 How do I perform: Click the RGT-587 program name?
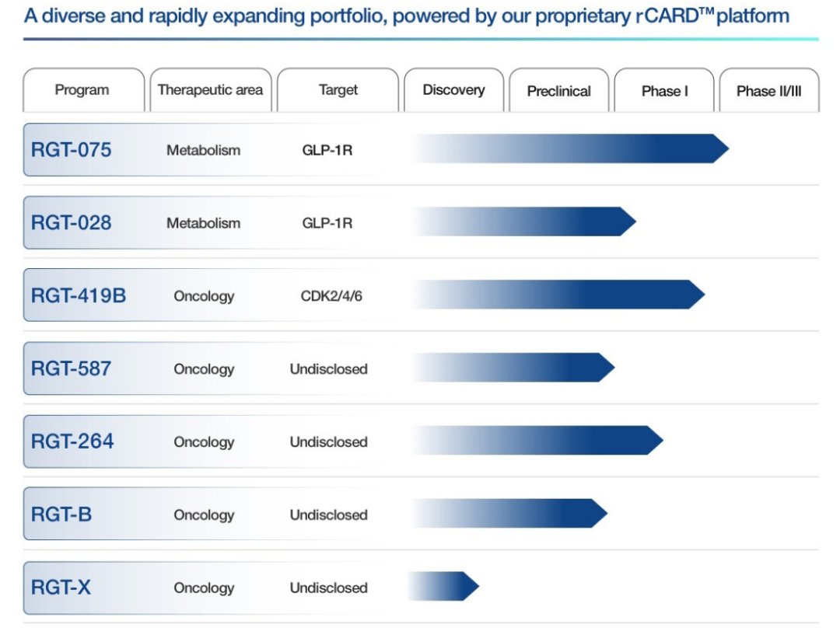click(72, 368)
